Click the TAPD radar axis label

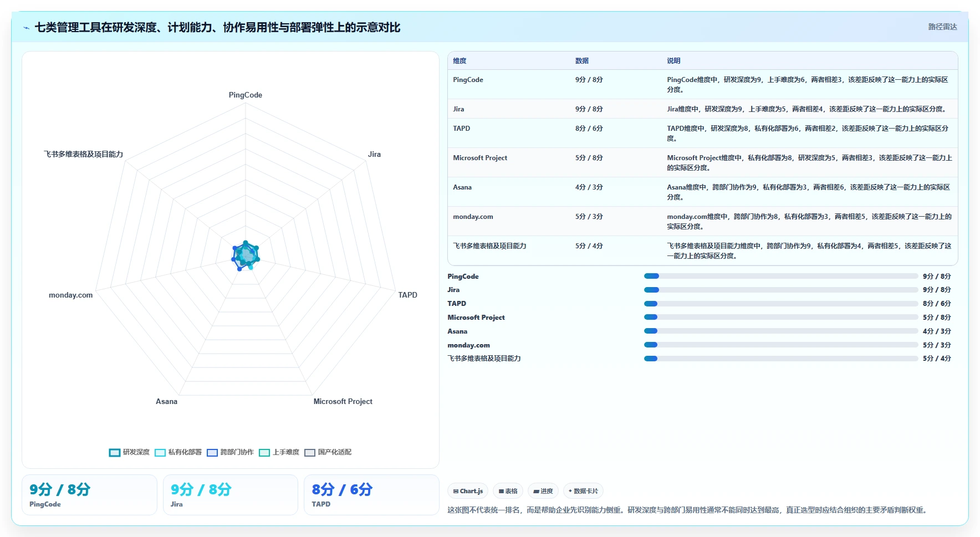click(x=407, y=295)
